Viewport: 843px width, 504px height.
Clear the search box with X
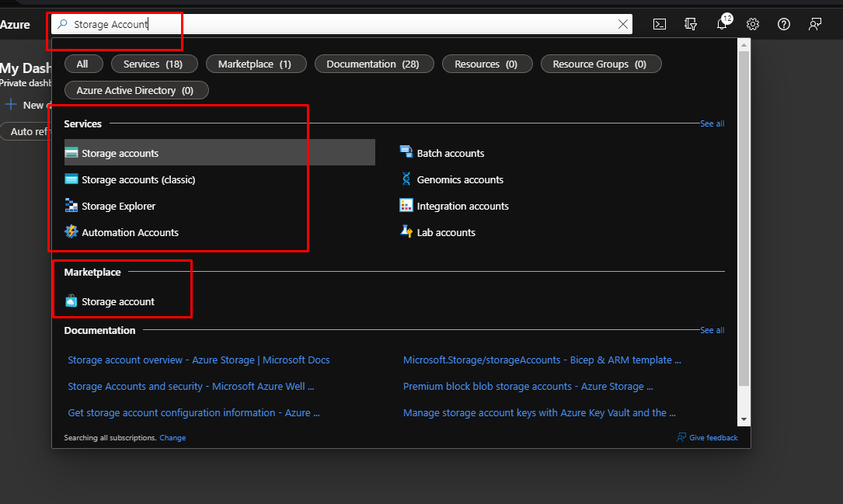[x=622, y=24]
